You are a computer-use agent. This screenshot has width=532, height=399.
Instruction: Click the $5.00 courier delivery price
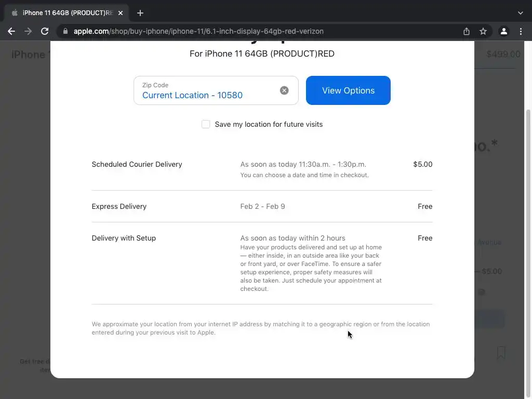click(423, 164)
